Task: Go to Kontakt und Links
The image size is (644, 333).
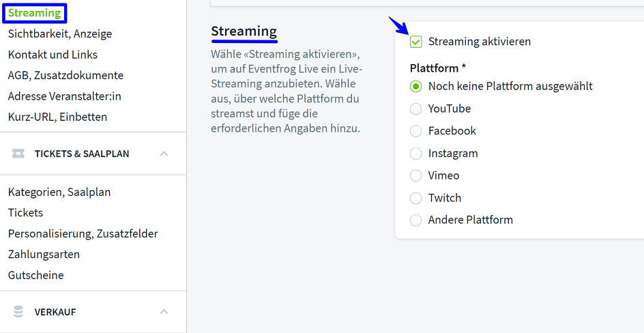Action: 53,55
